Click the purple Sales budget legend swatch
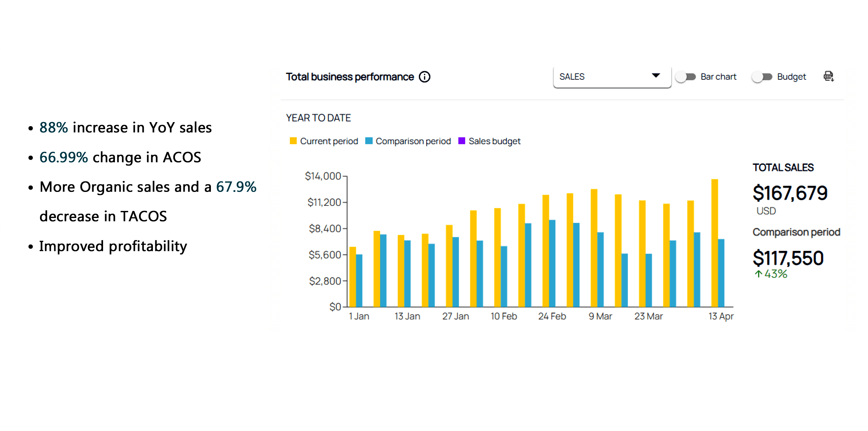 (x=461, y=141)
